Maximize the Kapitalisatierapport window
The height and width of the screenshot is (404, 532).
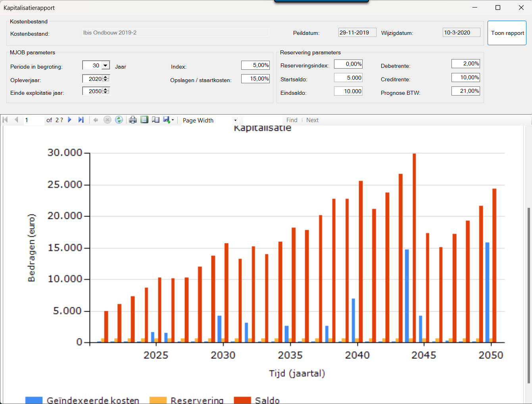point(498,8)
